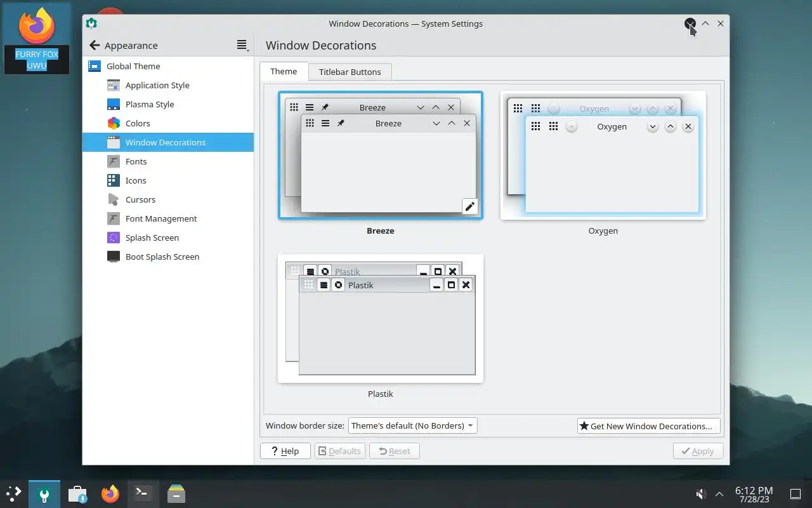The height and width of the screenshot is (508, 812).
Task: Click the Window Decorations sidebar icon
Action: click(114, 142)
